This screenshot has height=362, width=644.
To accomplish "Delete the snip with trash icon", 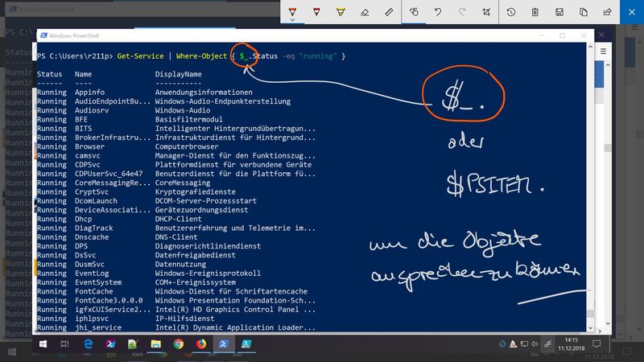I will click(x=535, y=12).
